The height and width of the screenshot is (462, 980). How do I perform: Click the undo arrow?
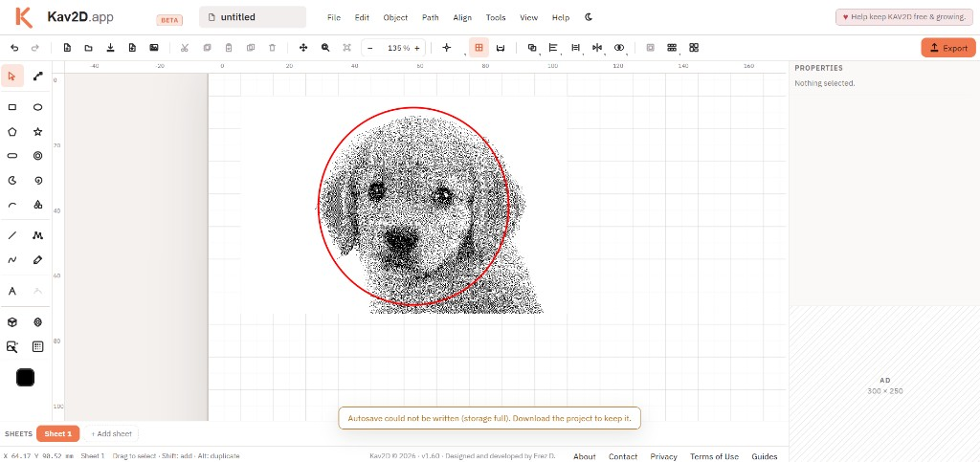click(x=15, y=48)
